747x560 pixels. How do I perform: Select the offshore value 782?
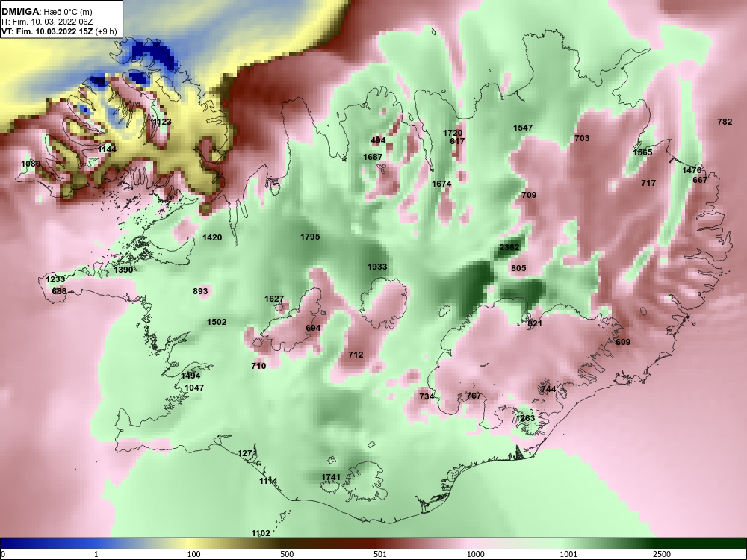725,122
